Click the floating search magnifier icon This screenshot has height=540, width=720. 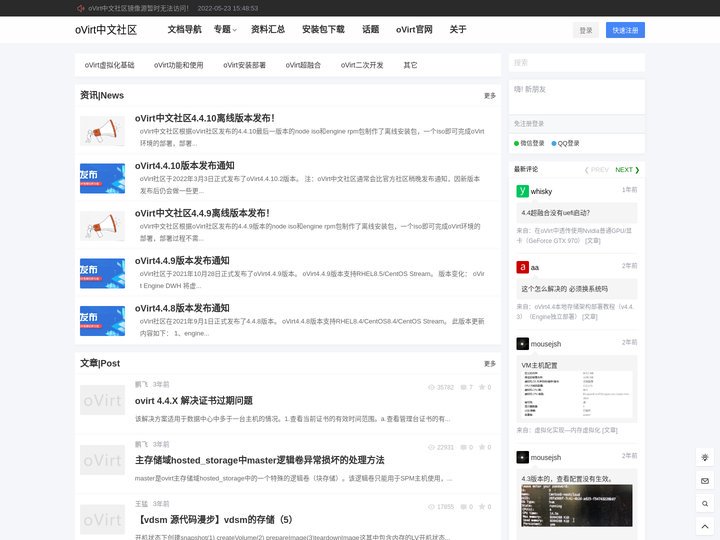705,504
